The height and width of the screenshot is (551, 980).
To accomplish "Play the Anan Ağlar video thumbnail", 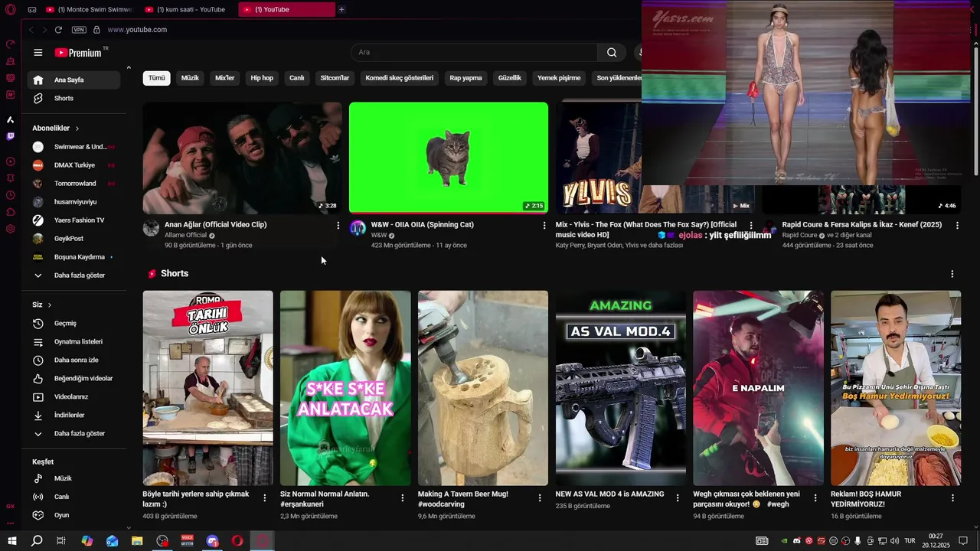I will pos(242,158).
